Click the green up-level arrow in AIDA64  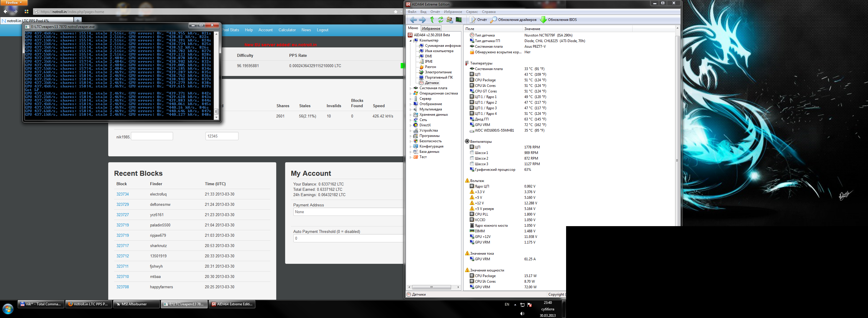pyautogui.click(x=432, y=20)
